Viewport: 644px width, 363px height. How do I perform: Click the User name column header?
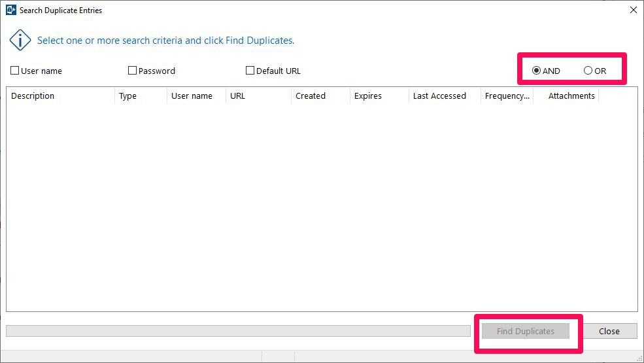[x=196, y=95]
